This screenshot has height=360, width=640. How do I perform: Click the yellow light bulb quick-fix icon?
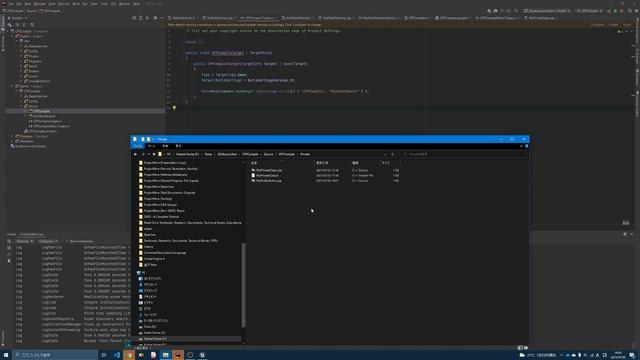pos(174,108)
